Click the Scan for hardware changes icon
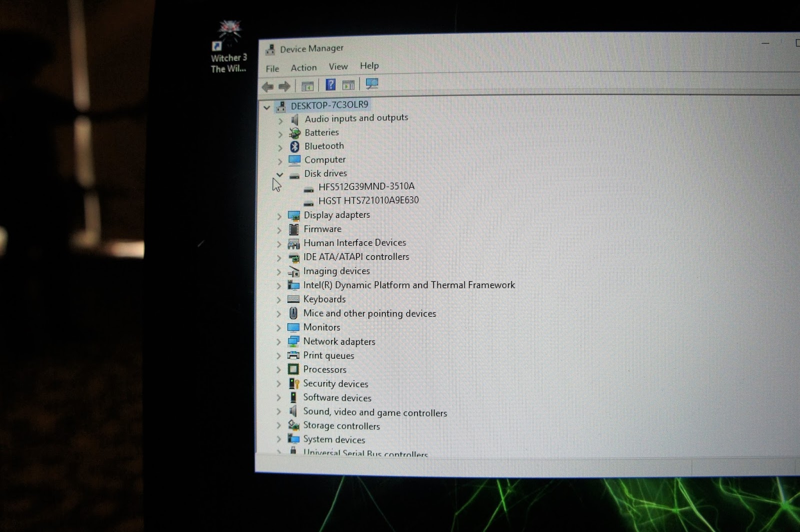The width and height of the screenshot is (800, 532). pyautogui.click(x=372, y=83)
